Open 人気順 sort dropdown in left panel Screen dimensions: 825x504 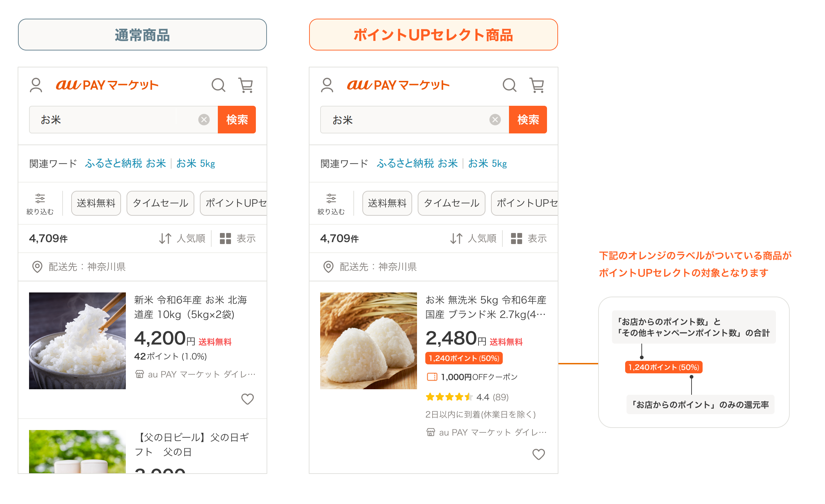(x=183, y=238)
